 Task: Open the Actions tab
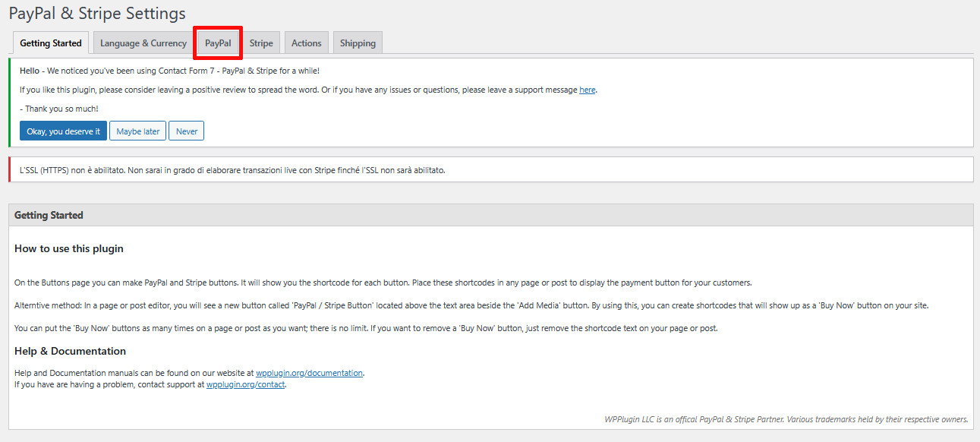coord(306,43)
